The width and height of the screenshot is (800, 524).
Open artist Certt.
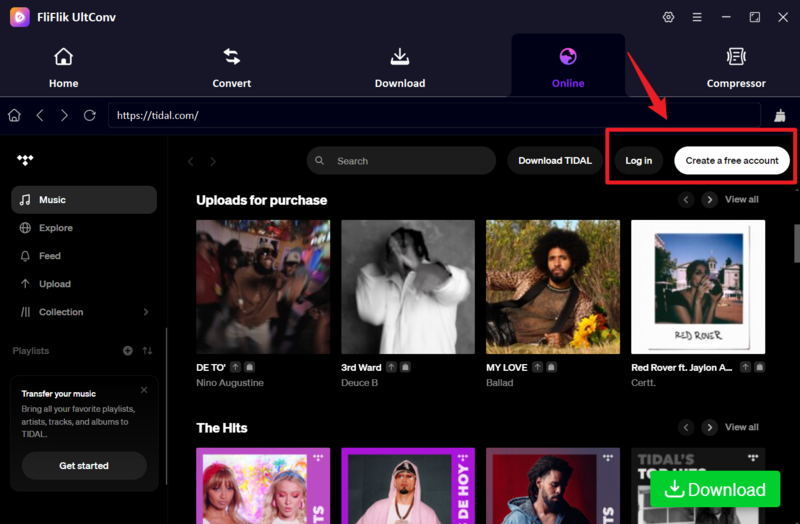click(643, 383)
